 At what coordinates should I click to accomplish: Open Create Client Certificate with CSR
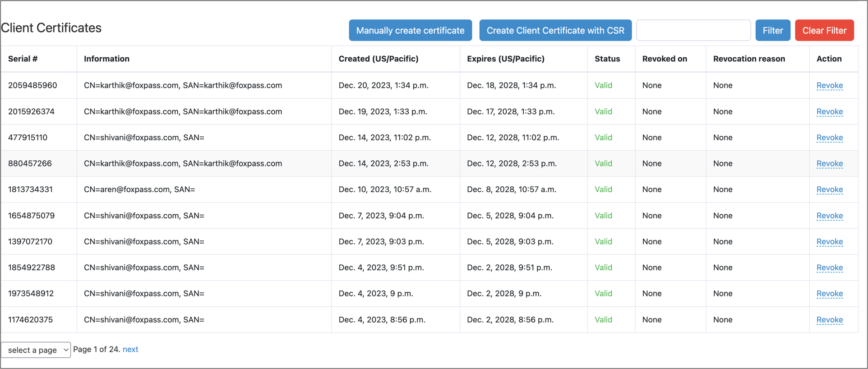coord(555,30)
